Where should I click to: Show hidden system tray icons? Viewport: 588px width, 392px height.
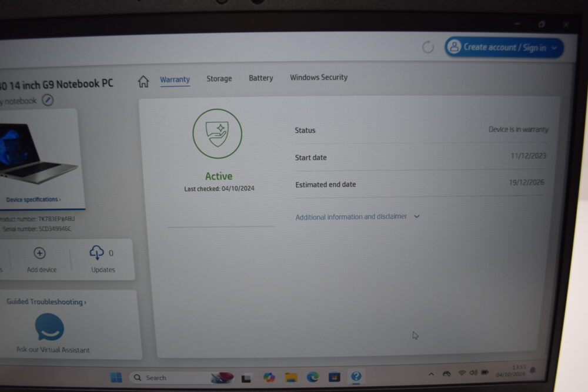coord(431,374)
